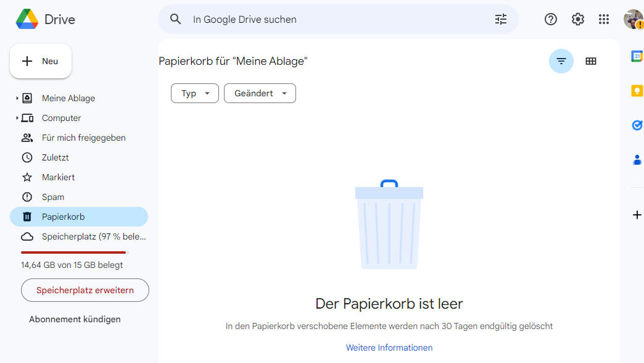The image size is (644, 363).
Task: Expand Meine Ablage tree arrow
Action: (x=17, y=98)
